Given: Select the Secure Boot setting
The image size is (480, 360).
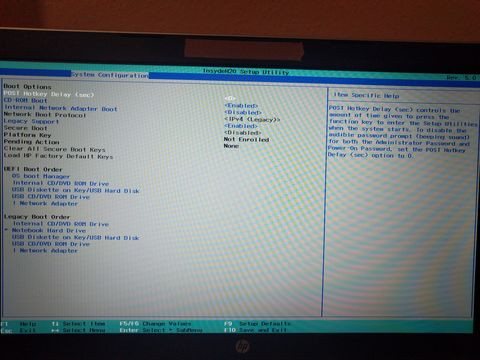Looking at the screenshot, I should coord(26,128).
